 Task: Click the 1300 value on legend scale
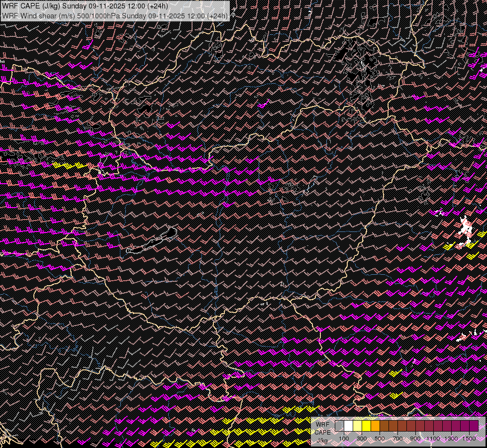point(451,439)
